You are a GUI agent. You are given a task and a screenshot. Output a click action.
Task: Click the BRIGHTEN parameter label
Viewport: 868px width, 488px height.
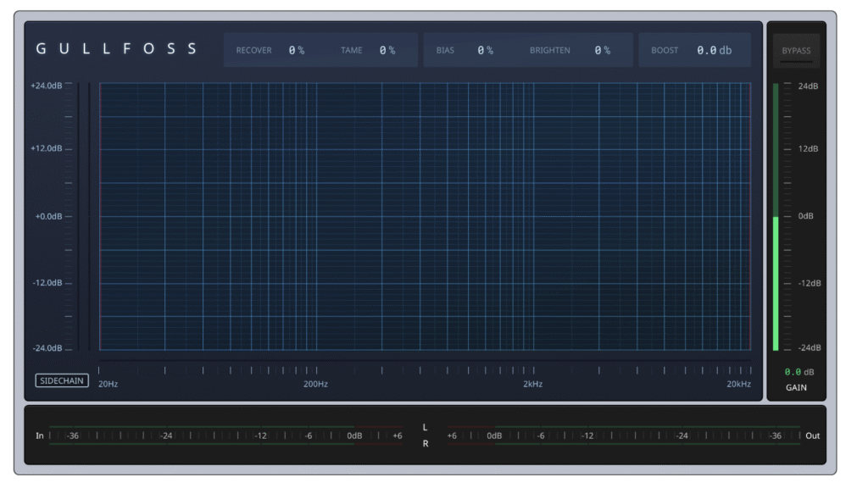click(550, 51)
